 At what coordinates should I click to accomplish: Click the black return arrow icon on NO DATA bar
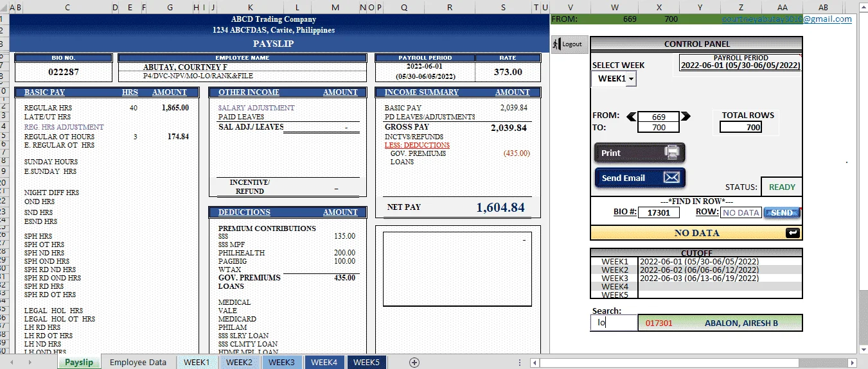point(793,233)
